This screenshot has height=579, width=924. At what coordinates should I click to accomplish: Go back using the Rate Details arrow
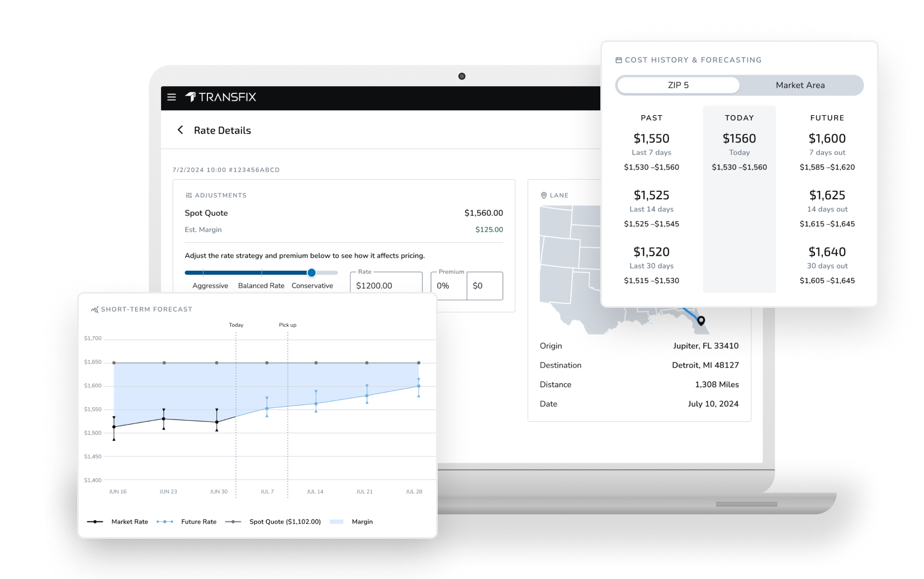180,130
